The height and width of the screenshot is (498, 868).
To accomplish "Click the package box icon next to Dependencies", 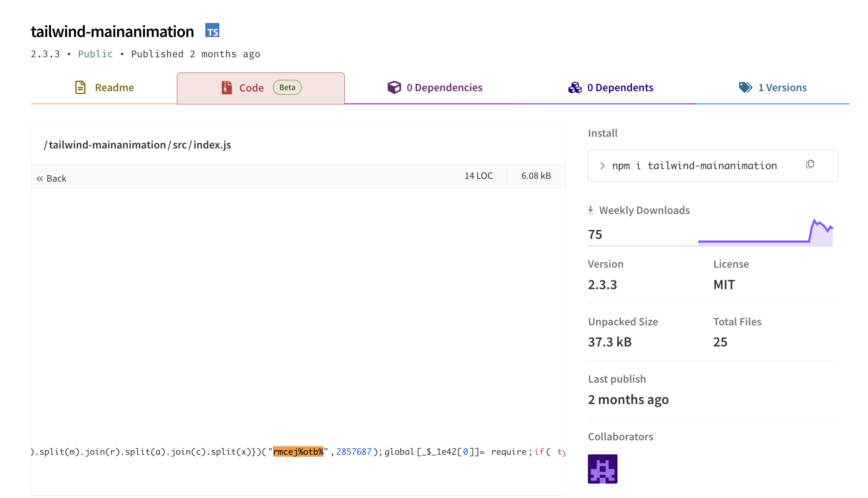I will pos(394,87).
